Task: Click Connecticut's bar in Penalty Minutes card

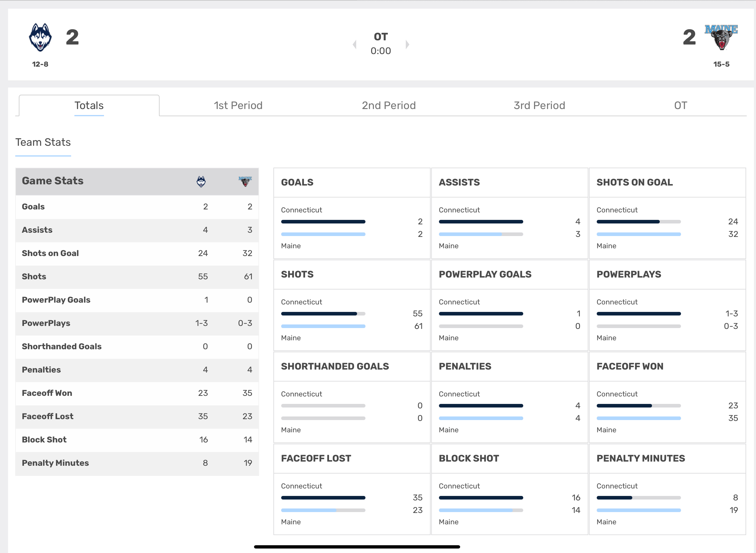Action: (639, 498)
